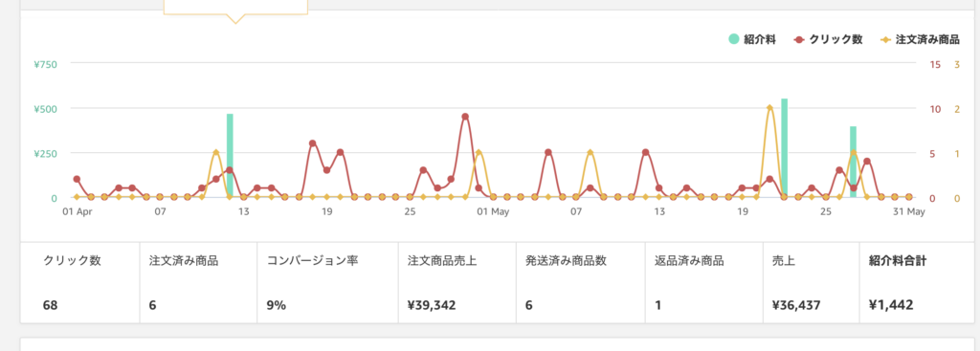Click the ¥500 axis value

46,109
